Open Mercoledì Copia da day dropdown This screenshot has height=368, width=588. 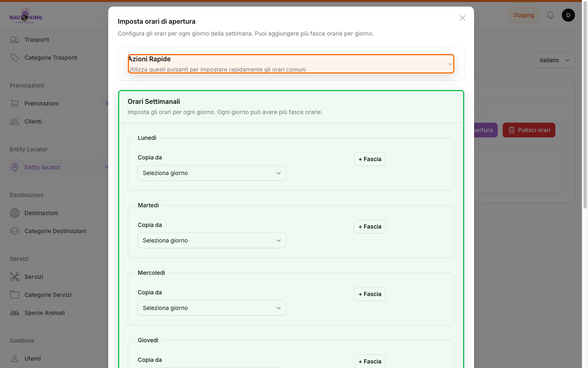(212, 308)
